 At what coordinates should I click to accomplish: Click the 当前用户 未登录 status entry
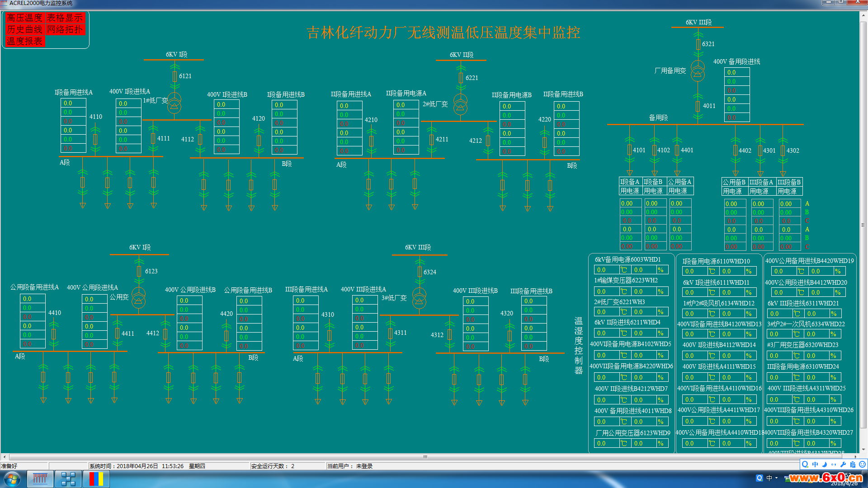click(349, 466)
